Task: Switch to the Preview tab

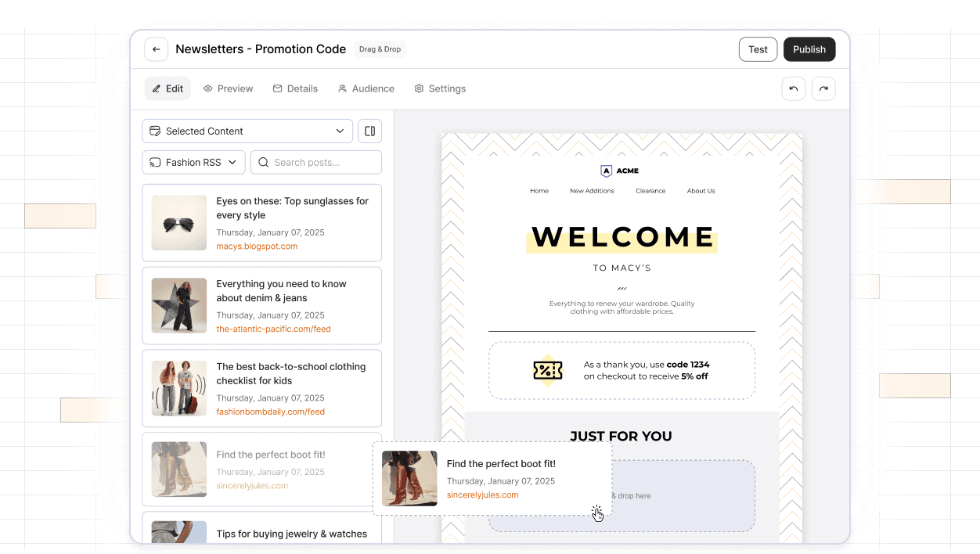Action: [x=229, y=88]
